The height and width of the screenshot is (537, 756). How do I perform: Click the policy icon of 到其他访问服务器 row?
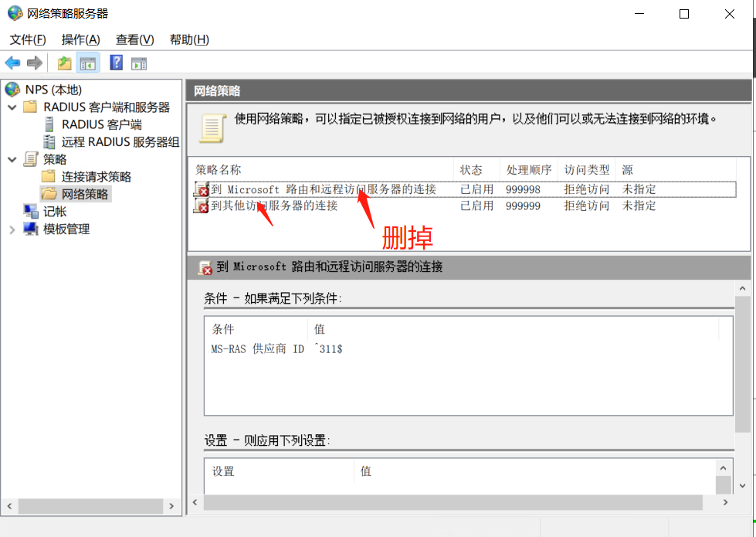(201, 206)
